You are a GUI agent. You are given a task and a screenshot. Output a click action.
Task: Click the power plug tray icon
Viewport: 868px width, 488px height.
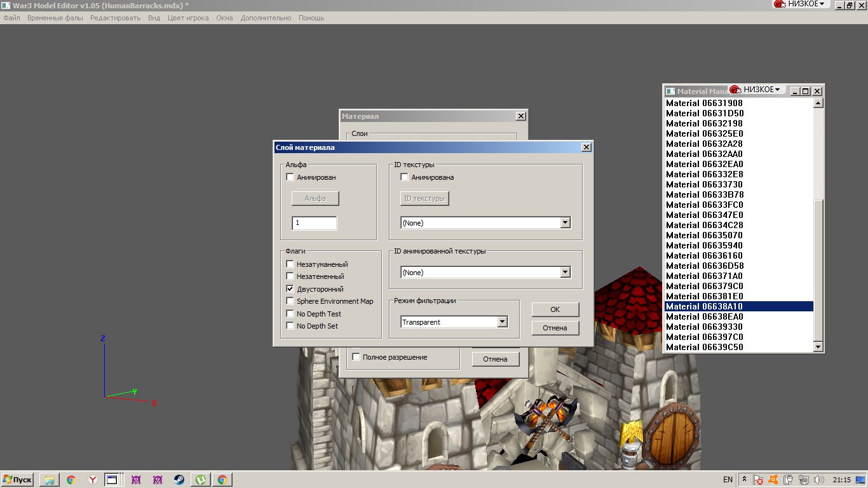[x=789, y=480]
